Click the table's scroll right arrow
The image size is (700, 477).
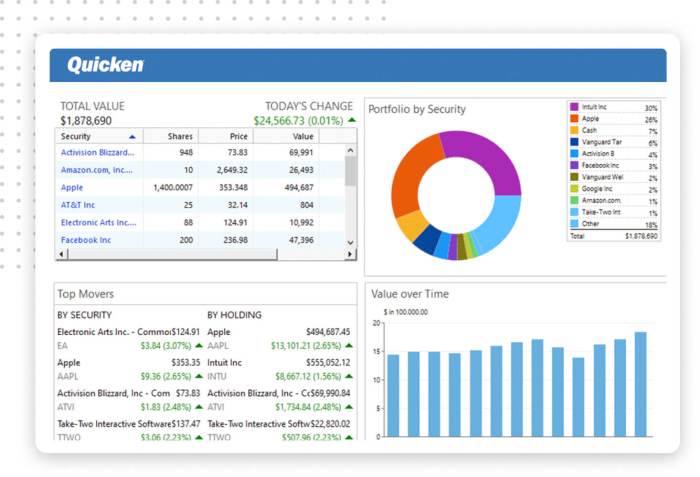(350, 254)
